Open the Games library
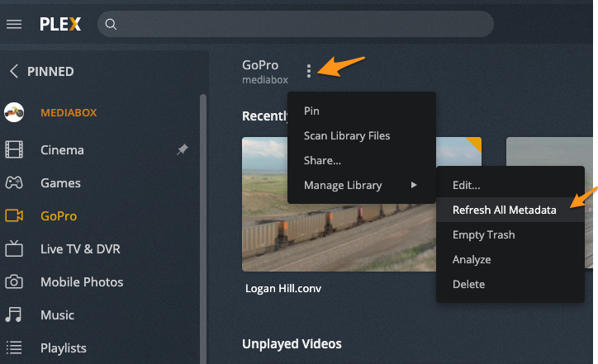This screenshot has width=598, height=364. click(x=60, y=183)
